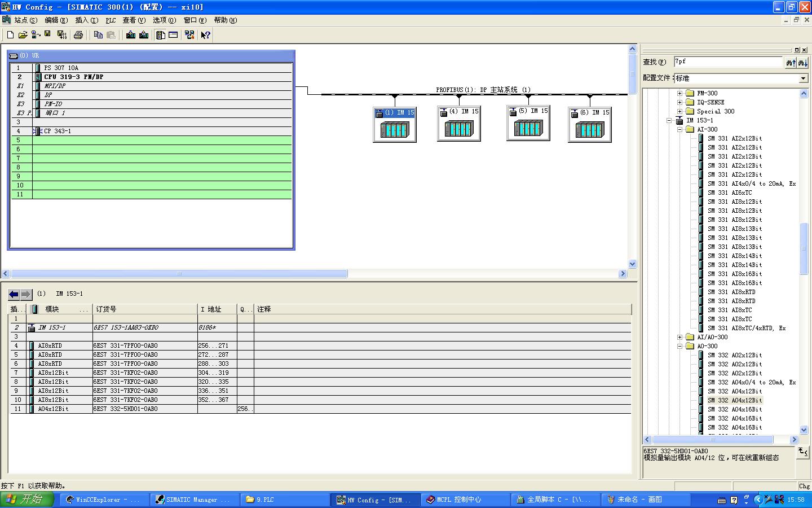This screenshot has width=812, height=508.
Task: Click the Save floppy disk icon
Action: 48,35
